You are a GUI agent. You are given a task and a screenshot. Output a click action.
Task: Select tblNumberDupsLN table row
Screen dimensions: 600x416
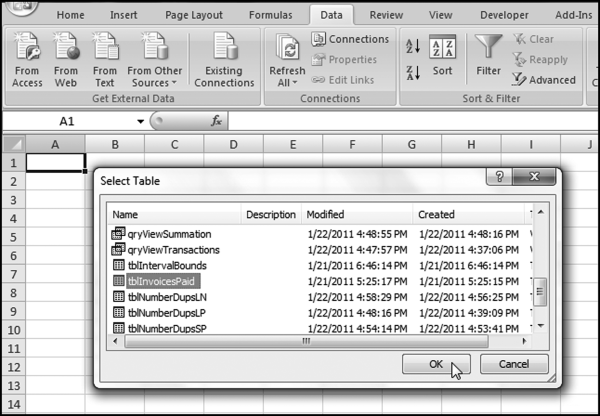(167, 297)
